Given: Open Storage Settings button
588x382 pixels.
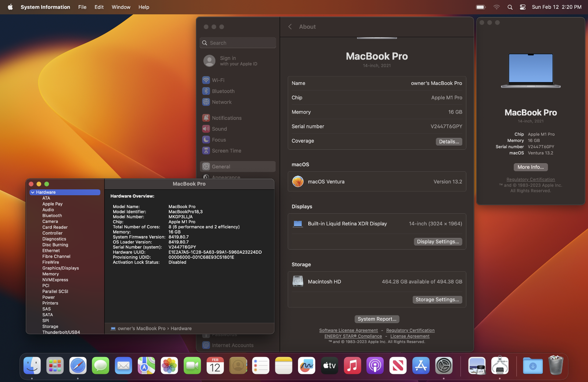Looking at the screenshot, I should tap(437, 300).
